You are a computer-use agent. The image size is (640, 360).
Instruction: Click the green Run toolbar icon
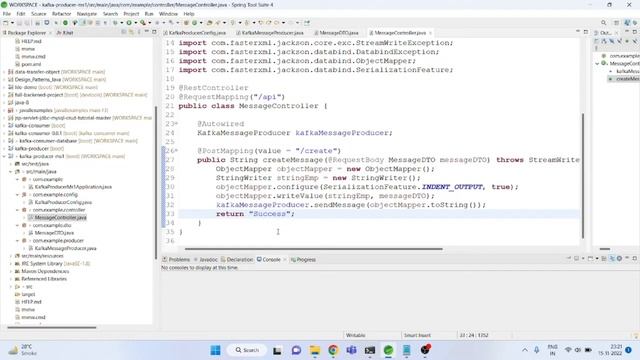pos(129,23)
